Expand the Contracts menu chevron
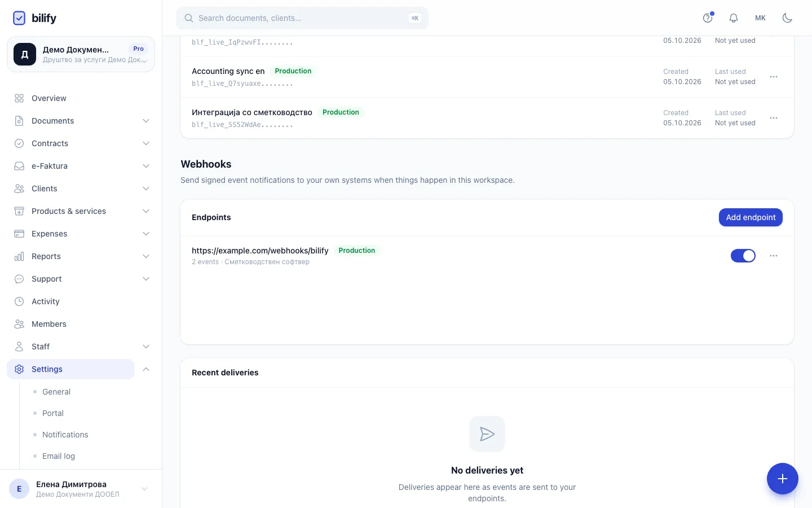Viewport: 812px width, 508px height. (146, 143)
